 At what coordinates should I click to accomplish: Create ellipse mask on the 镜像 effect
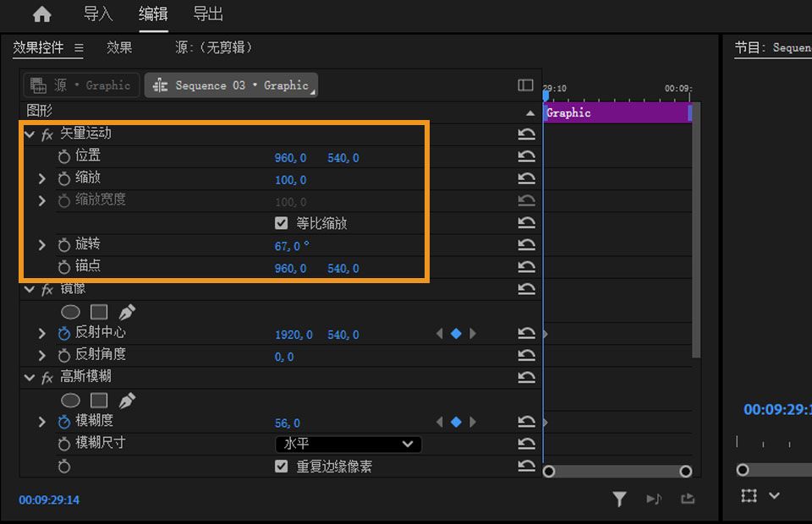tap(73, 311)
